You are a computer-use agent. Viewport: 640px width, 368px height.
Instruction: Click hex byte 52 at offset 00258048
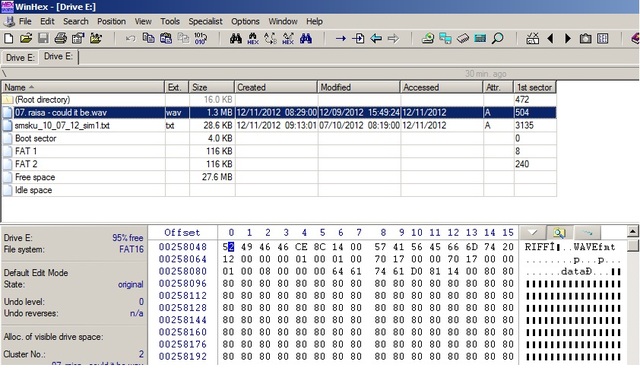tap(228, 247)
